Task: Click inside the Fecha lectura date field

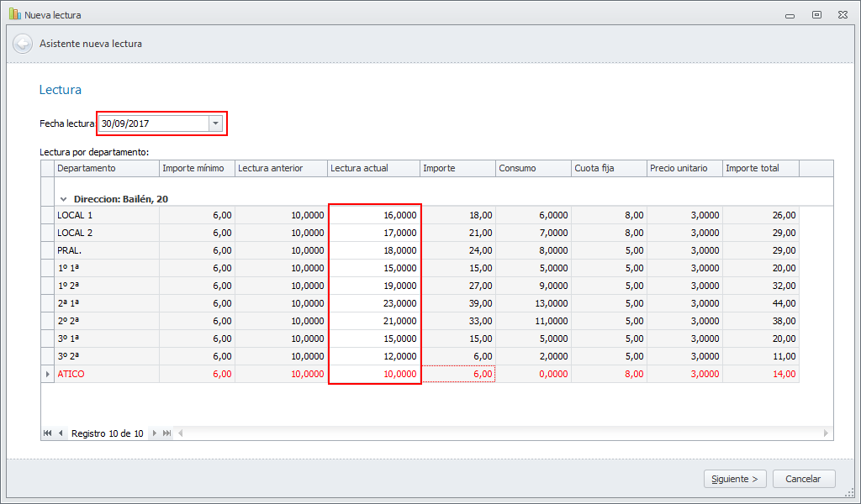Action: [152, 123]
